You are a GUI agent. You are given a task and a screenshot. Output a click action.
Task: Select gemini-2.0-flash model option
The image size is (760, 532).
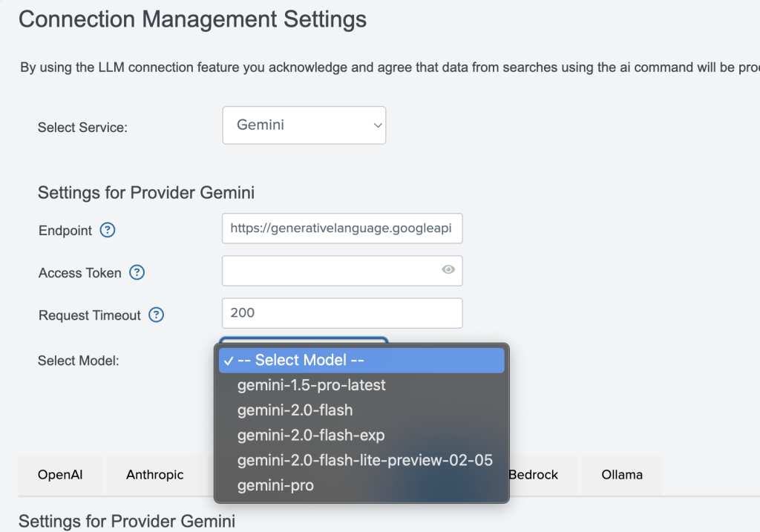point(361,410)
